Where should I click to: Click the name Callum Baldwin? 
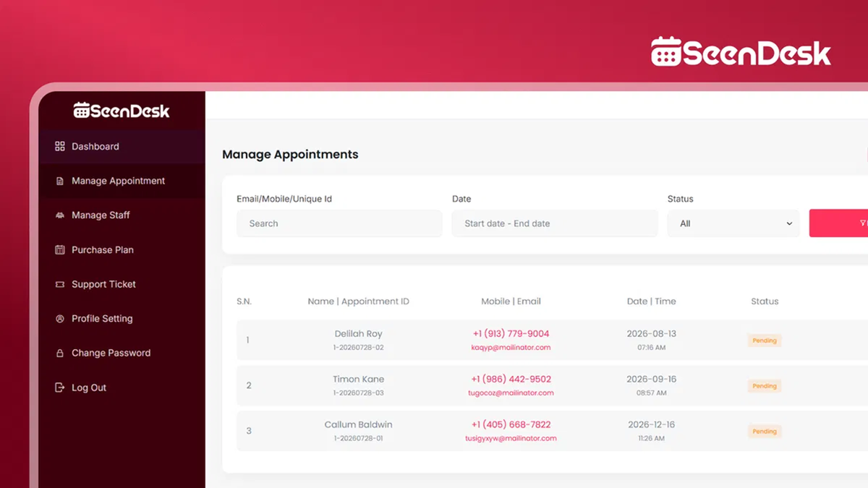358,425
